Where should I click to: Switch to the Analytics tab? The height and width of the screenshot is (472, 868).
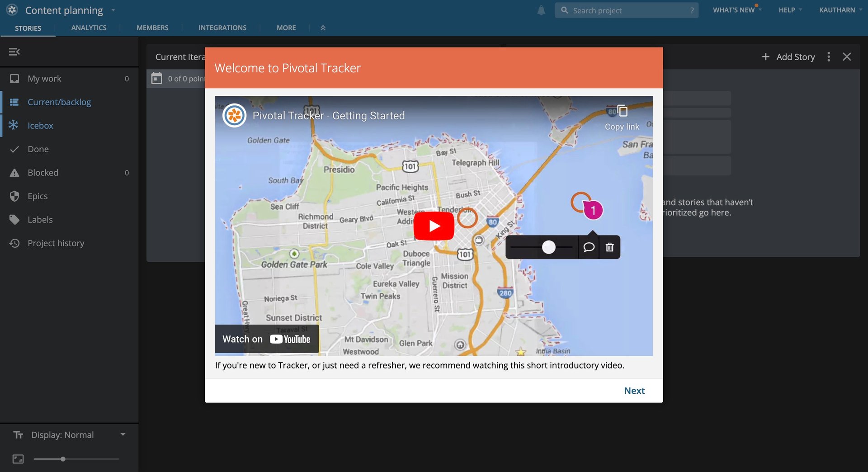pos(89,28)
